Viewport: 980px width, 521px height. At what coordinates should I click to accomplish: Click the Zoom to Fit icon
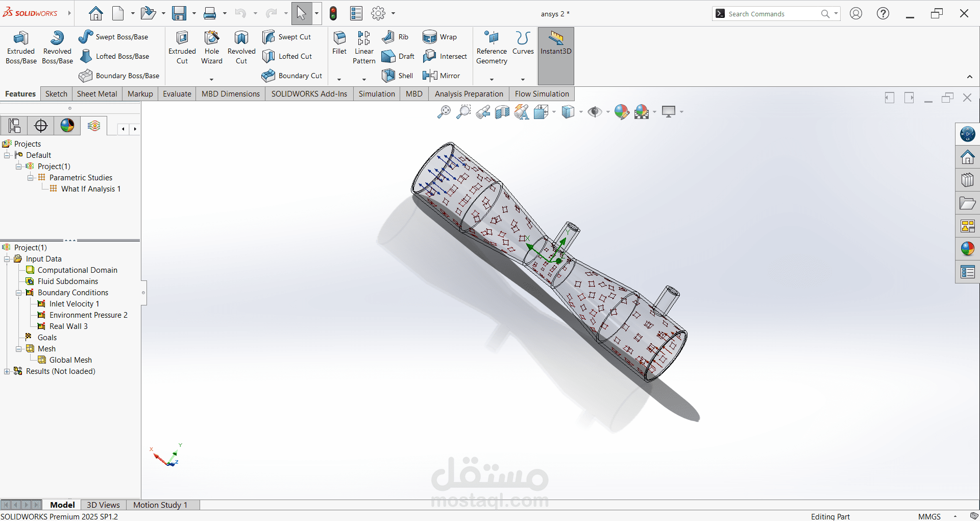[x=444, y=112]
